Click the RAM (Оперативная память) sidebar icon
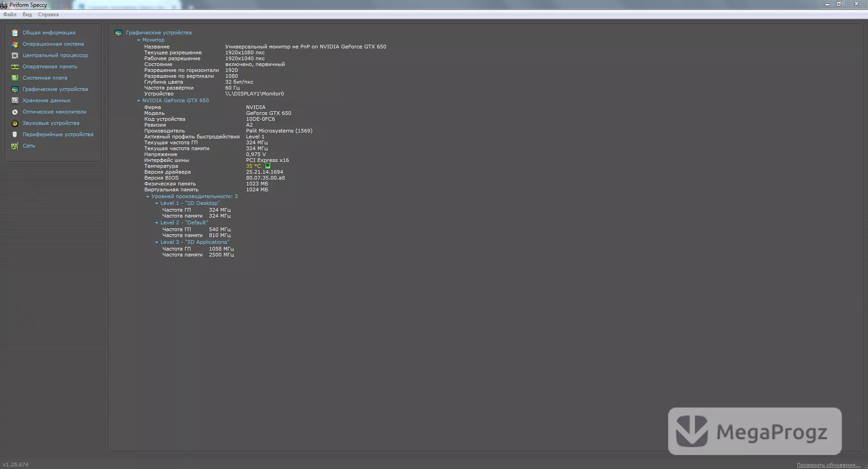 15,66
